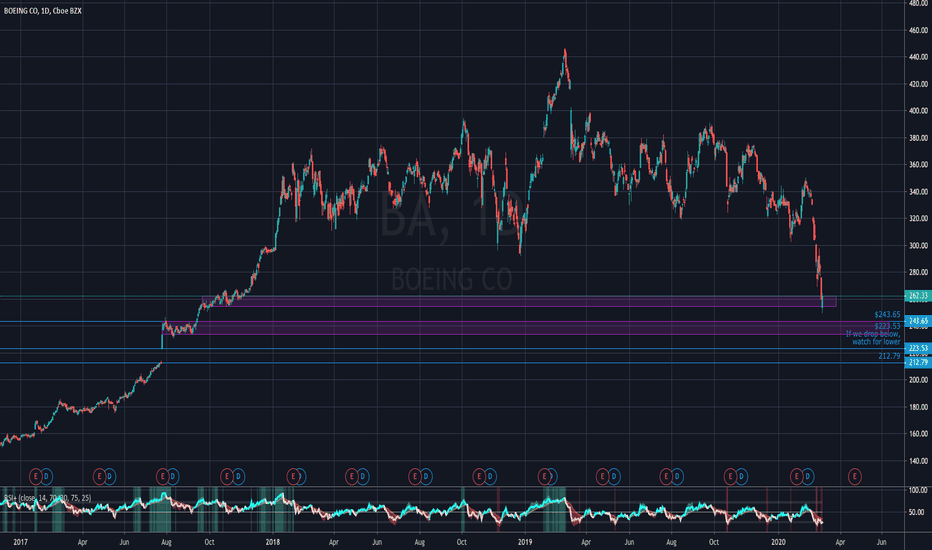Open the August 2019 dividend D marker
The height and width of the screenshot is (550, 932).
coord(677,476)
